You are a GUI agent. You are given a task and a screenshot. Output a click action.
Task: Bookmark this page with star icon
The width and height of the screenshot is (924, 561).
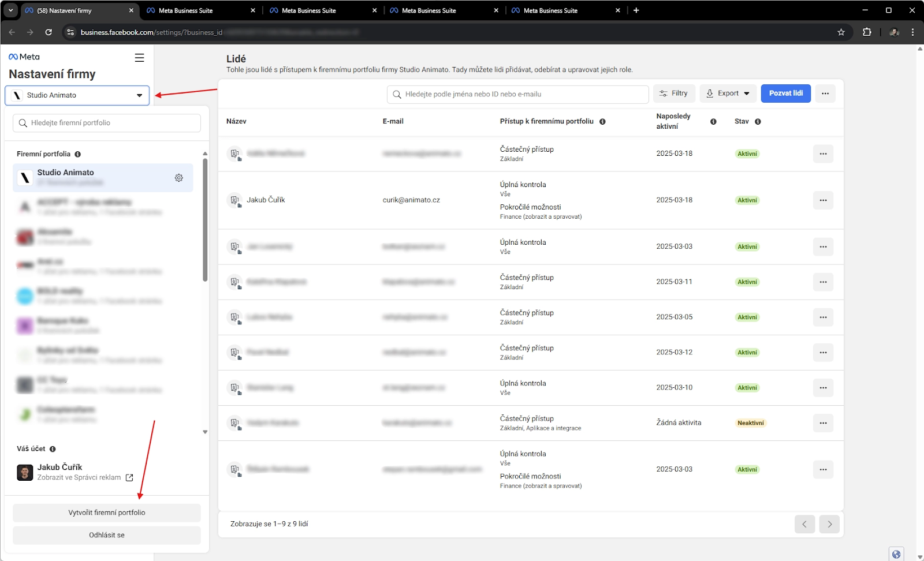click(x=841, y=32)
